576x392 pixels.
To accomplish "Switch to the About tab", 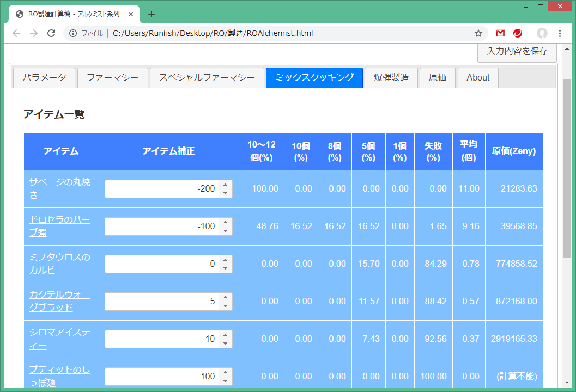I will coord(478,77).
